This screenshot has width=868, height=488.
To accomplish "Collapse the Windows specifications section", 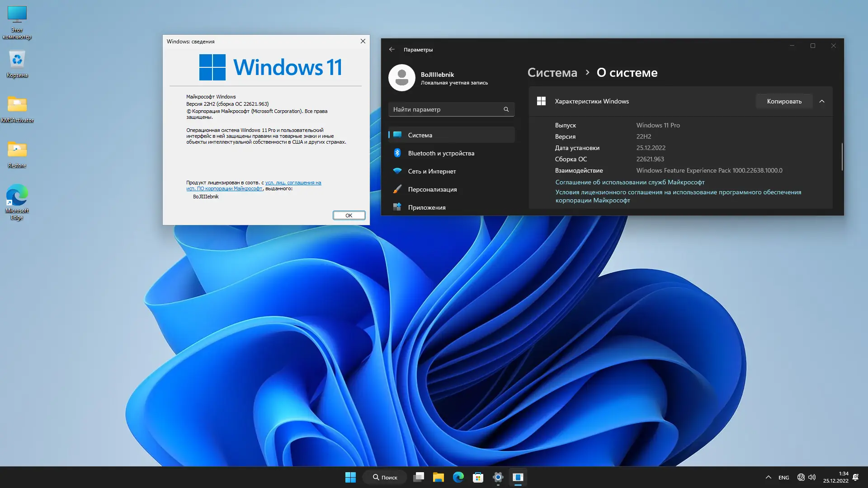I will (x=822, y=101).
